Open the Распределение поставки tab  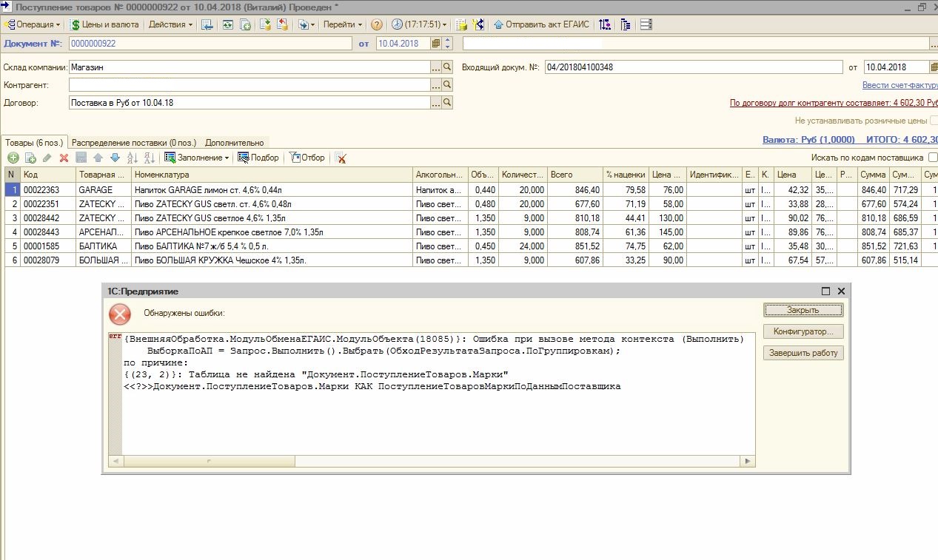(x=134, y=143)
